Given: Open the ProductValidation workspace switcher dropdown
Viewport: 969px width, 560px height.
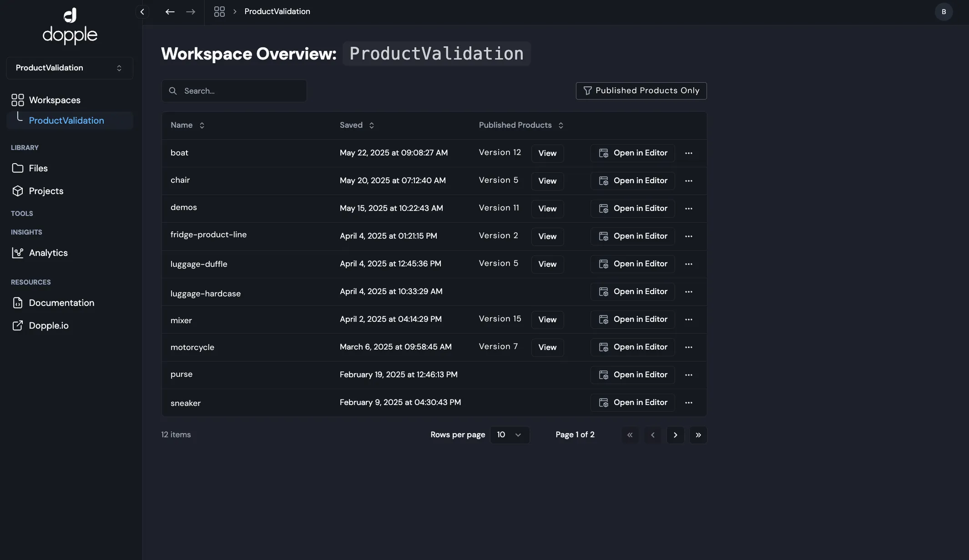Looking at the screenshot, I should pos(70,68).
